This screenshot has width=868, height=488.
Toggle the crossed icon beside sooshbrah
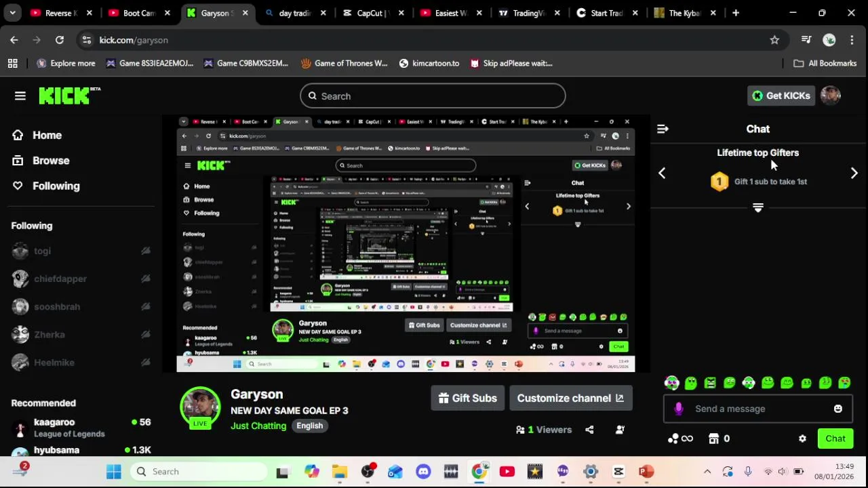point(145,306)
